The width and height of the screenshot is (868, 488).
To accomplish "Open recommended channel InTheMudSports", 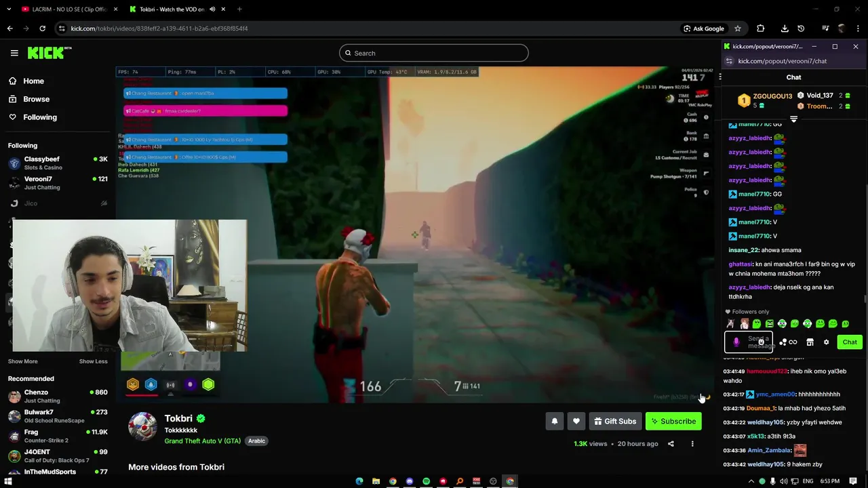I will coord(58,472).
